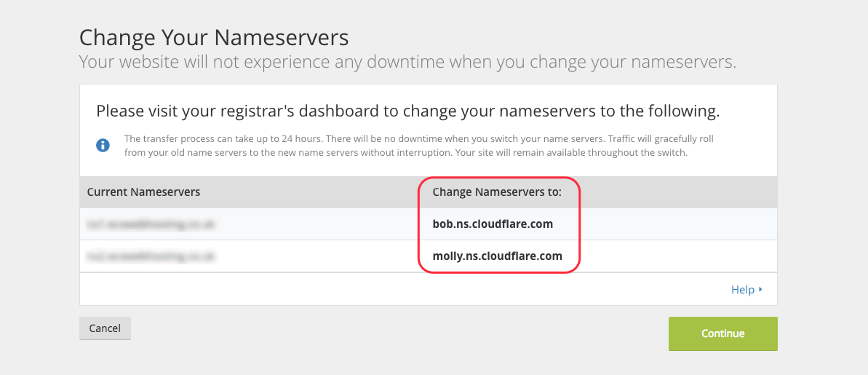868x375 pixels.
Task: Click the Cancel button
Action: (x=105, y=328)
